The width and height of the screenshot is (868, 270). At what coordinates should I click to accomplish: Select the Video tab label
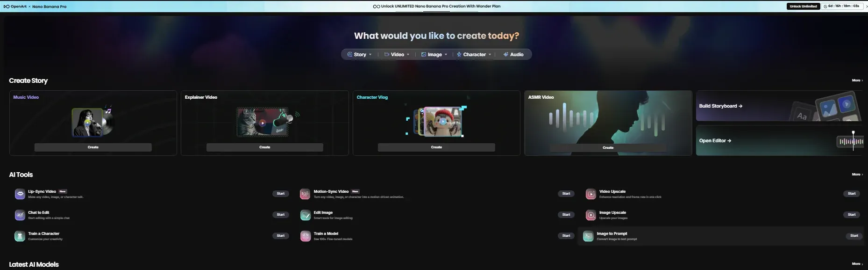click(398, 54)
